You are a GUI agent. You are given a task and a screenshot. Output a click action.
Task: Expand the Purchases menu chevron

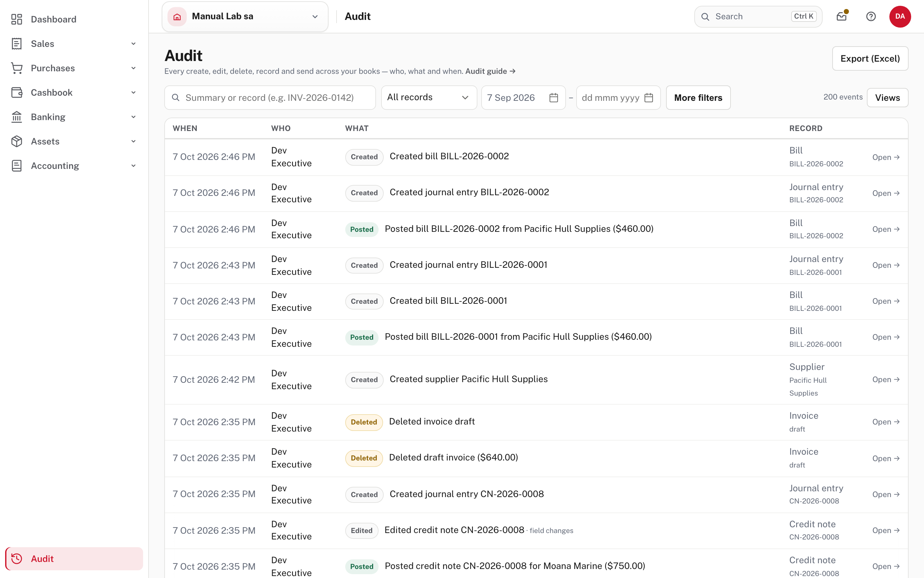[x=133, y=68]
